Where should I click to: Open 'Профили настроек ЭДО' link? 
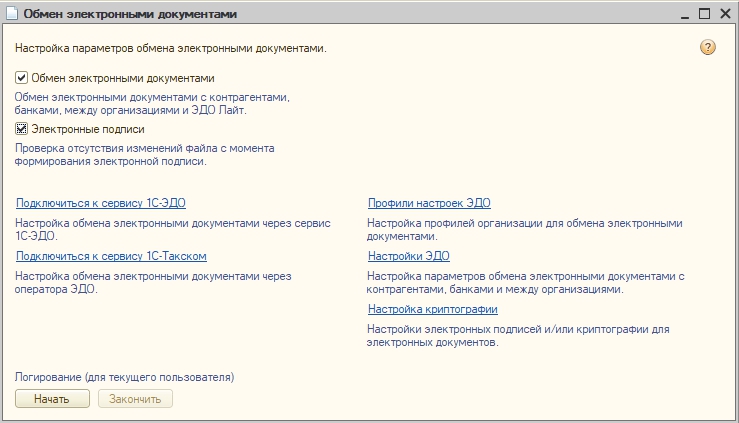coord(429,203)
